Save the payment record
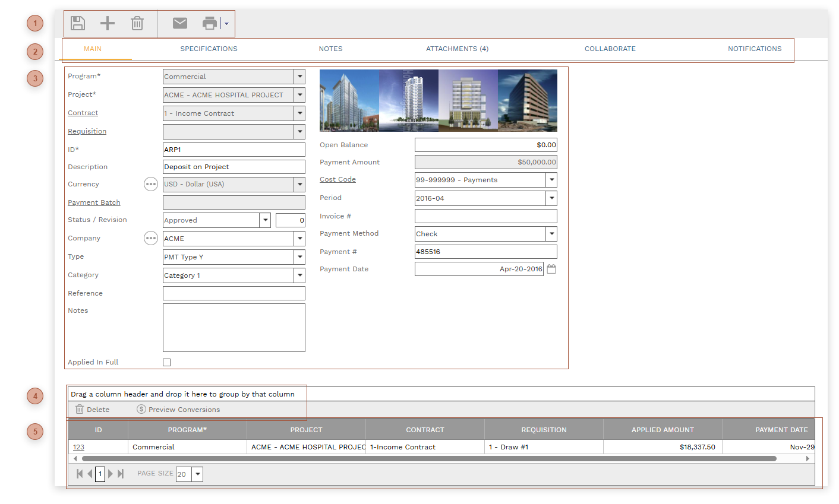839x504 pixels. pyautogui.click(x=77, y=23)
